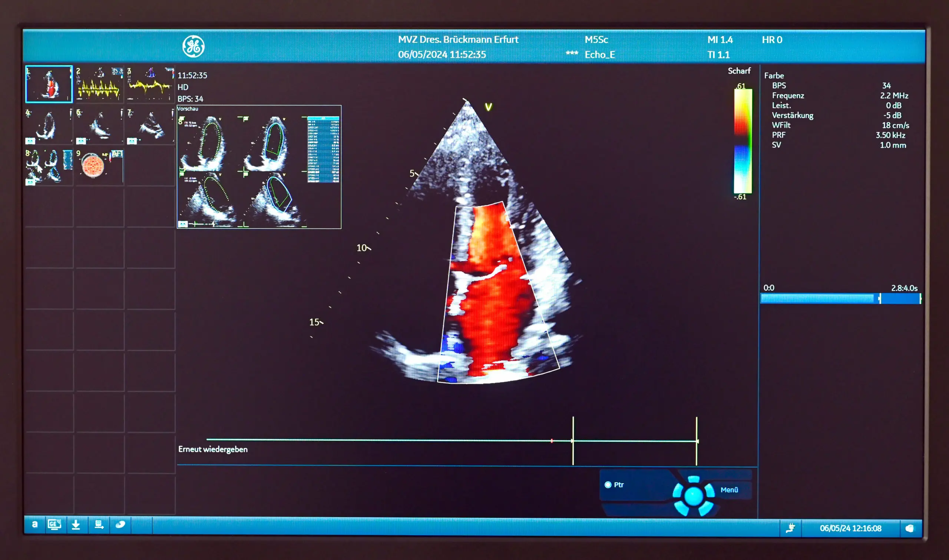Click the cine icon in Vorschau preview corner
Viewport: 949px width, 560px height.
click(x=183, y=224)
